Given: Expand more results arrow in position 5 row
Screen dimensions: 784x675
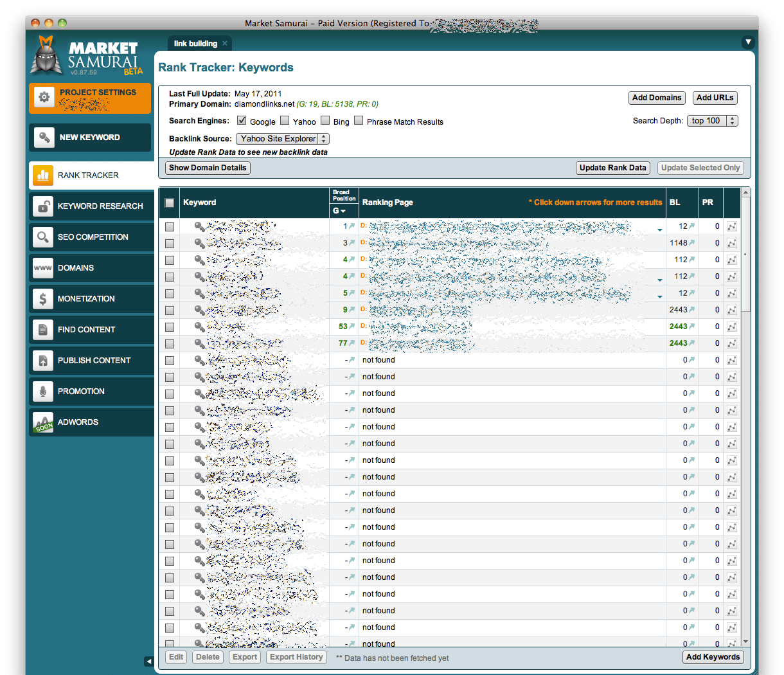Looking at the screenshot, I should pyautogui.click(x=660, y=297).
